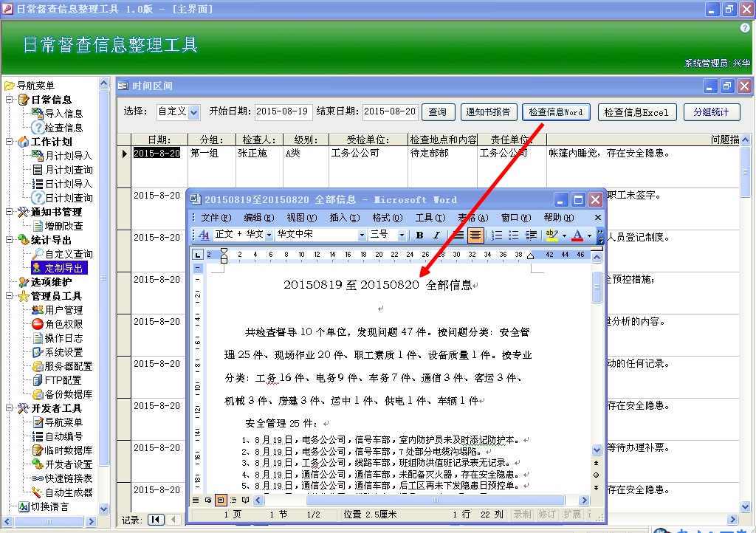Image resolution: width=756 pixels, height=533 pixels.
Task: Open the 选择 自定义 dropdown
Action: (x=194, y=112)
